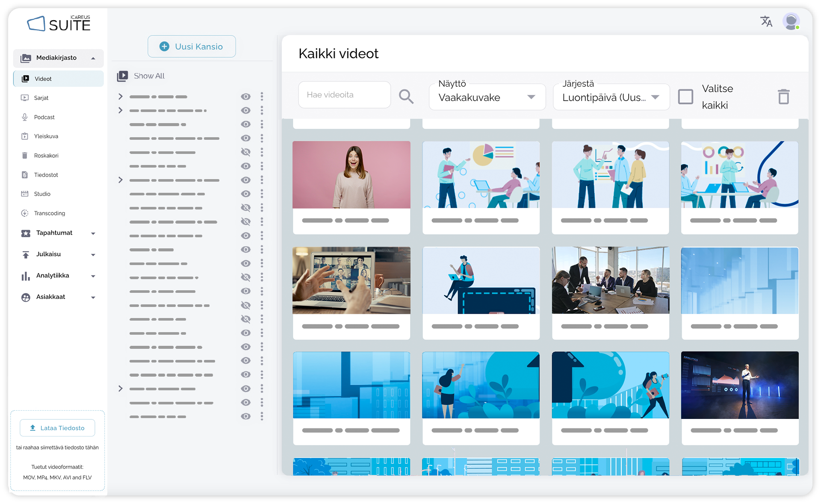This screenshot has height=504, width=821.
Task: Show the first hidden folder with crossed eye
Action: [245, 152]
